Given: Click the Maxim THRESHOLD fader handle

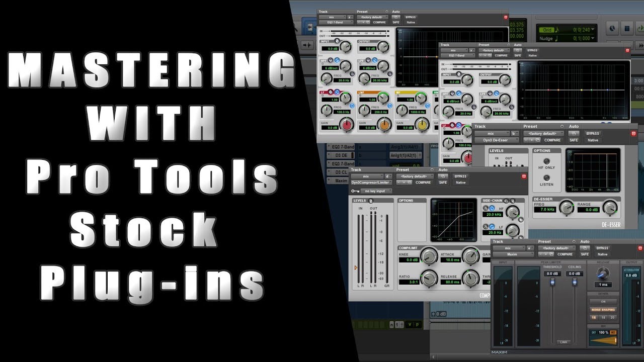Looking at the screenshot, I should pyautogui.click(x=552, y=283).
